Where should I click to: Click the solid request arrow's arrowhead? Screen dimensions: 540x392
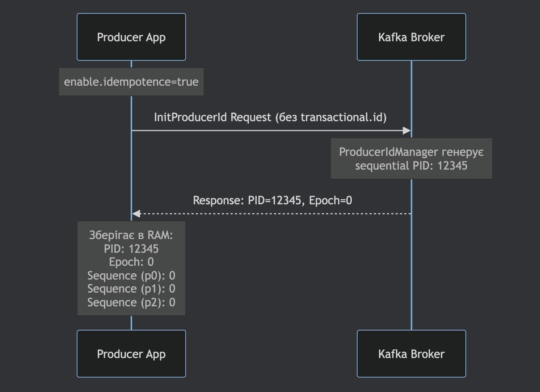click(407, 131)
